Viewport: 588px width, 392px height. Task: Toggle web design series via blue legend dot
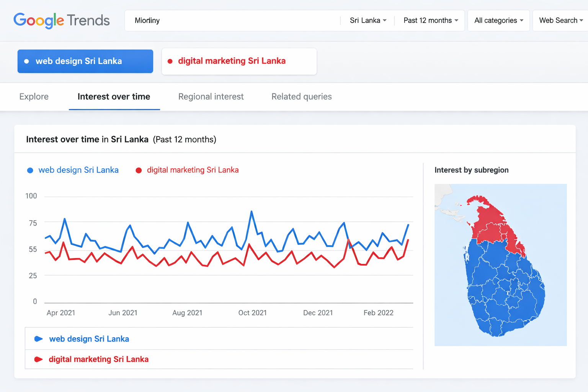pos(30,170)
